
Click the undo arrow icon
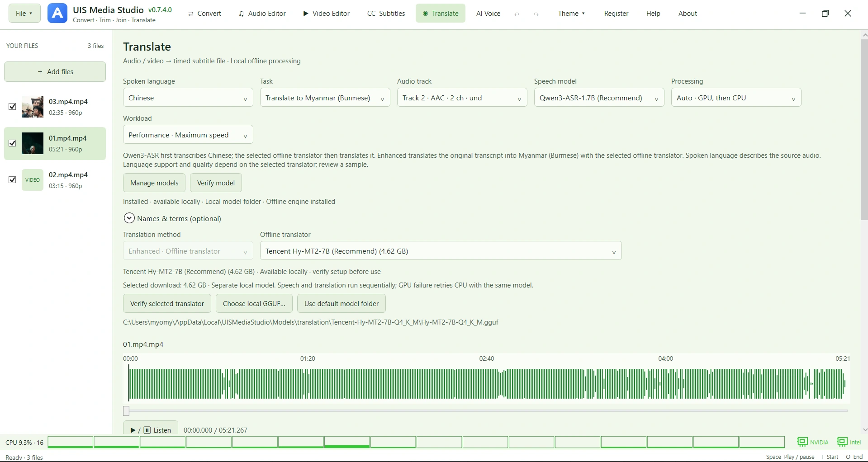pyautogui.click(x=517, y=14)
